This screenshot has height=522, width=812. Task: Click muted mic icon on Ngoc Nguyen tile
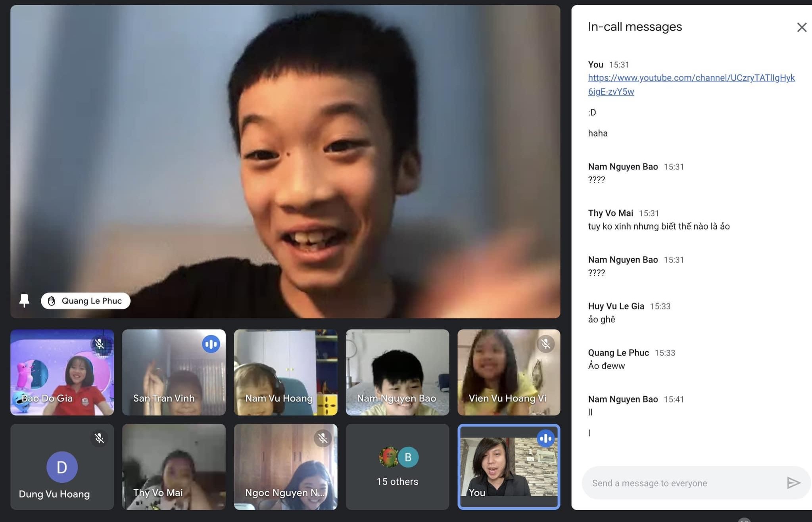click(x=323, y=438)
